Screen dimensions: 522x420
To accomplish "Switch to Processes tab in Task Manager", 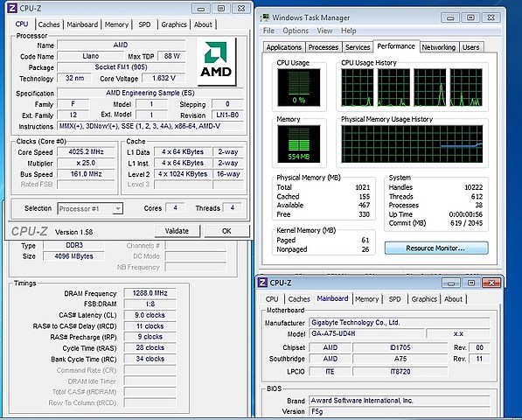I will (x=324, y=47).
